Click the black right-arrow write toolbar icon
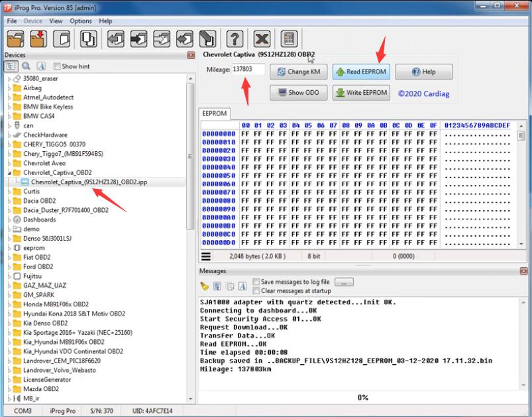Screen dimensions: 532x417 138,38
